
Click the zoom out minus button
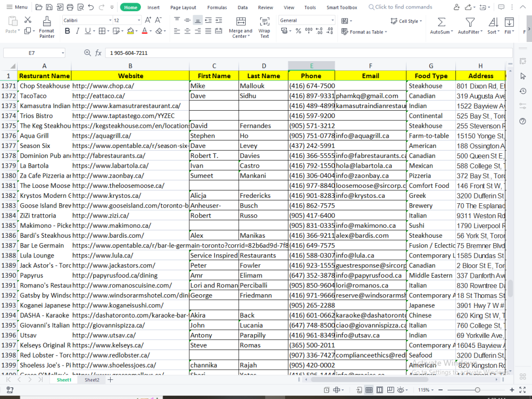click(x=440, y=390)
